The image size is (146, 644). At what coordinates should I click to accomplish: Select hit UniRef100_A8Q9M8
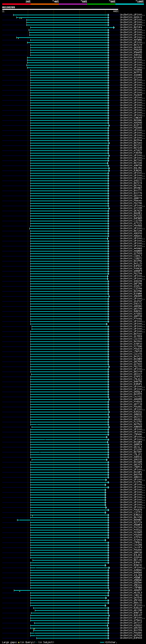(x=131, y=399)
